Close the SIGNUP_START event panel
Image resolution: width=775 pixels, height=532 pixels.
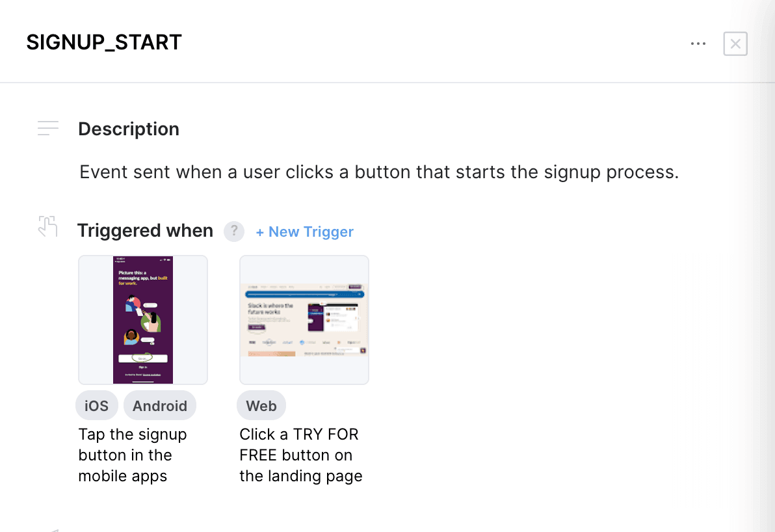click(x=735, y=44)
